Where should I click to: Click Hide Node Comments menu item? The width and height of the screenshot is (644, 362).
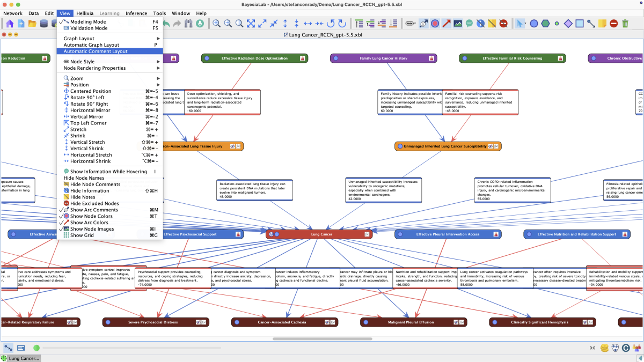tap(109, 184)
